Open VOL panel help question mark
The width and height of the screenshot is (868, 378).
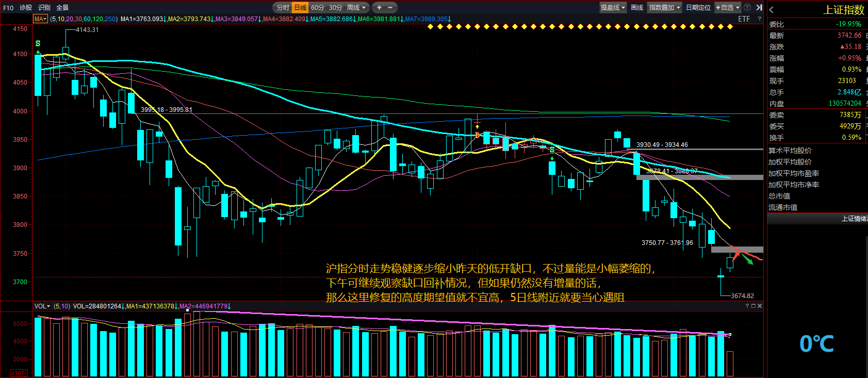pos(747,306)
